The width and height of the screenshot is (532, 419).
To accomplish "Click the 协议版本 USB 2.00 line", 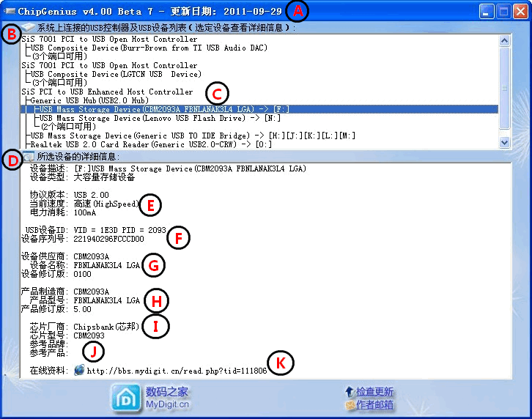I will [x=69, y=195].
